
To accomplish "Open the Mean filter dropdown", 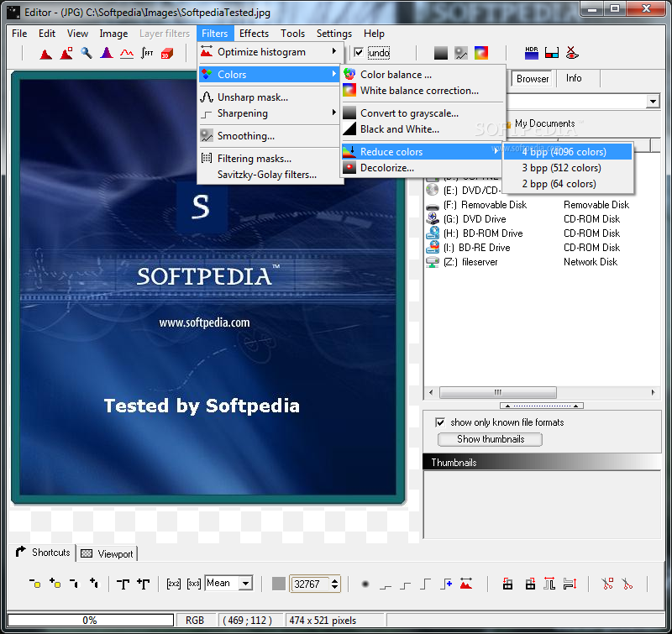I will tap(245, 584).
